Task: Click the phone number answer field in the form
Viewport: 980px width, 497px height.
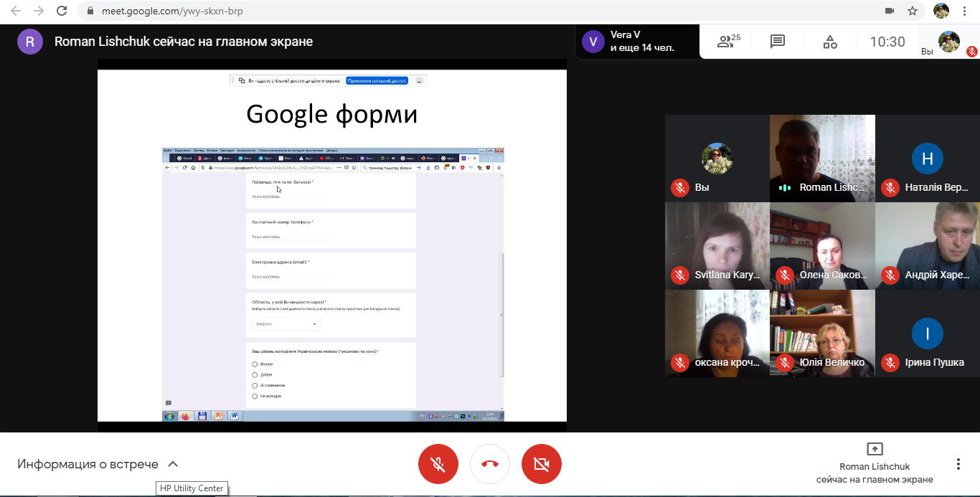Action: (291, 237)
